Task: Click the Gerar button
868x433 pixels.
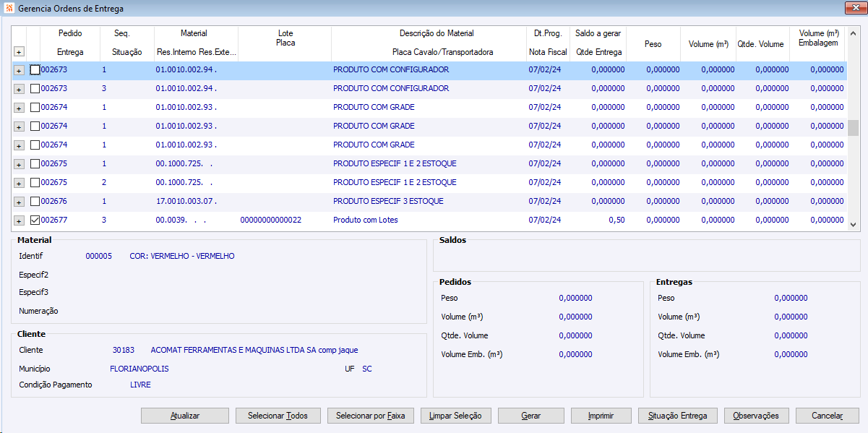Action: [530, 416]
